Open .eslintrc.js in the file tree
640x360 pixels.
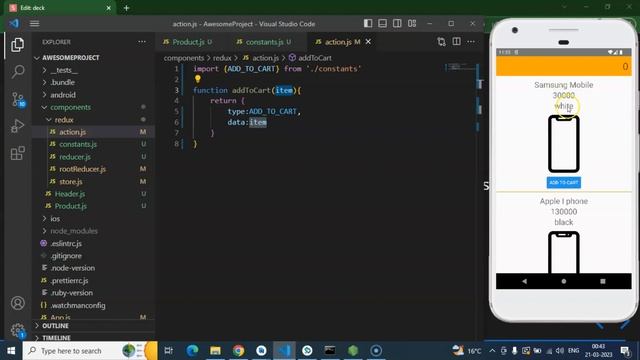pyautogui.click(x=66, y=243)
